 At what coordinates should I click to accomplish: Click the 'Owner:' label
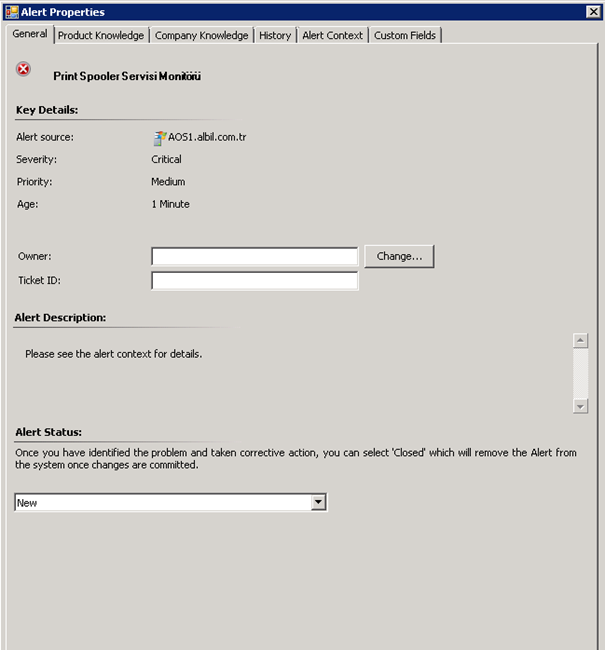point(35,256)
